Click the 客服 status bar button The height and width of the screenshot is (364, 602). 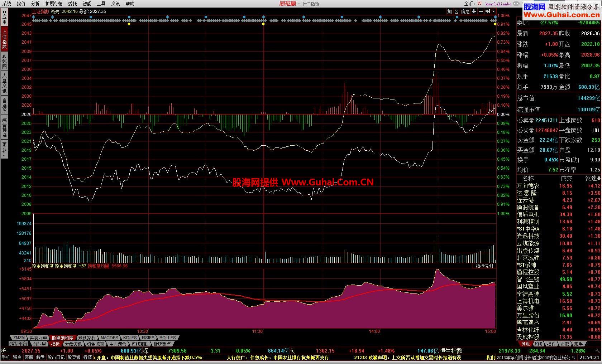pos(29,357)
